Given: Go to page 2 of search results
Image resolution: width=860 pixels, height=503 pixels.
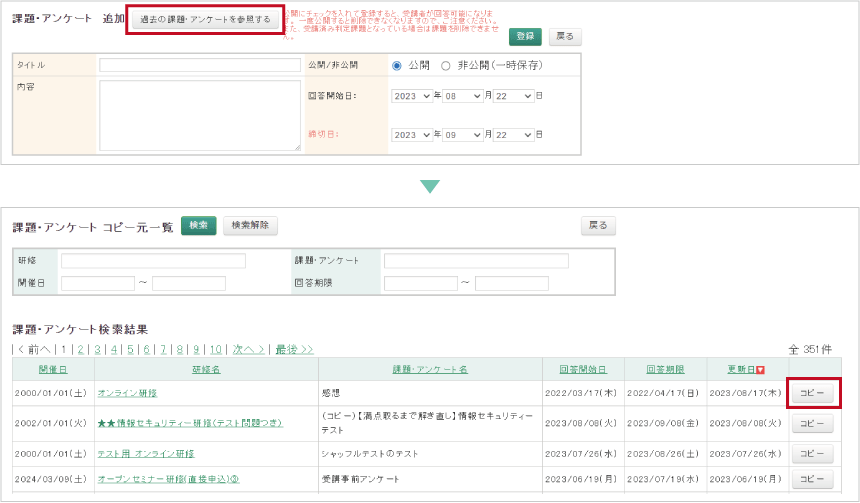Looking at the screenshot, I should (80, 349).
